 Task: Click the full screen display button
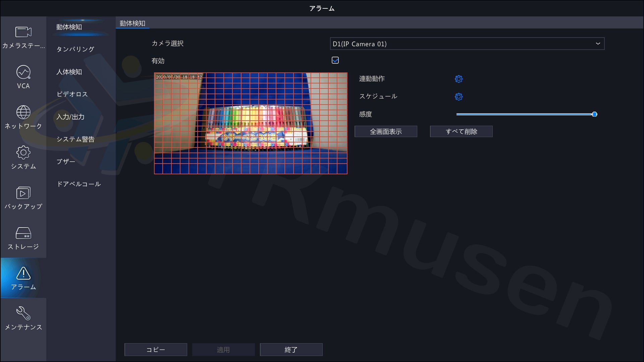coord(386,131)
